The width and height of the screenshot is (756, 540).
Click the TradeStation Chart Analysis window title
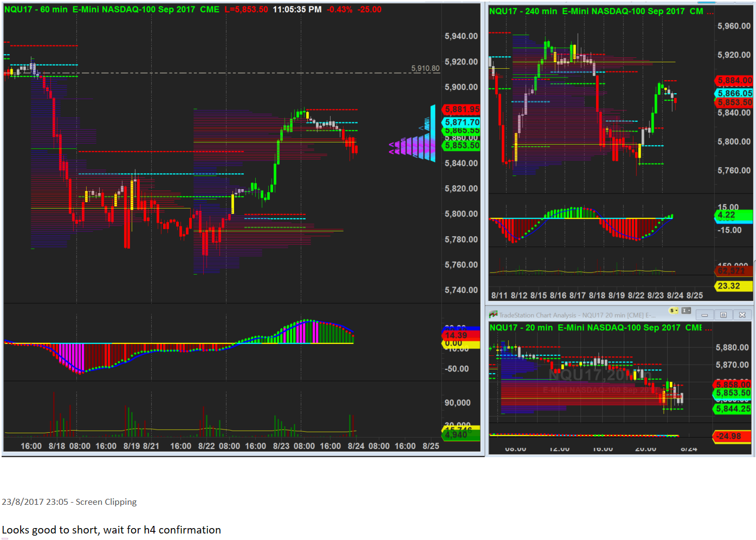pyautogui.click(x=578, y=315)
